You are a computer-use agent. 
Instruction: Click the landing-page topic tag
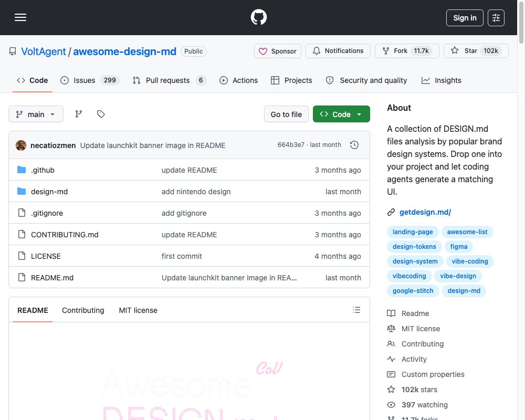413,232
